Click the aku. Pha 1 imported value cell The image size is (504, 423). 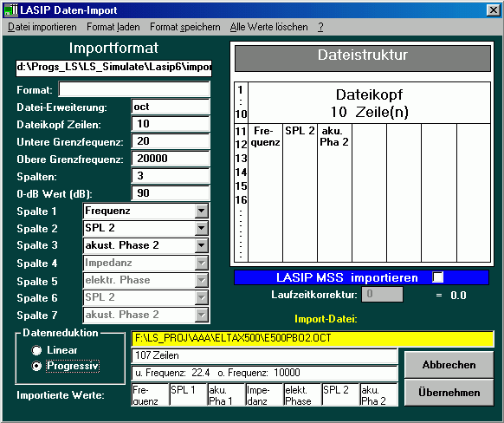coord(226,394)
